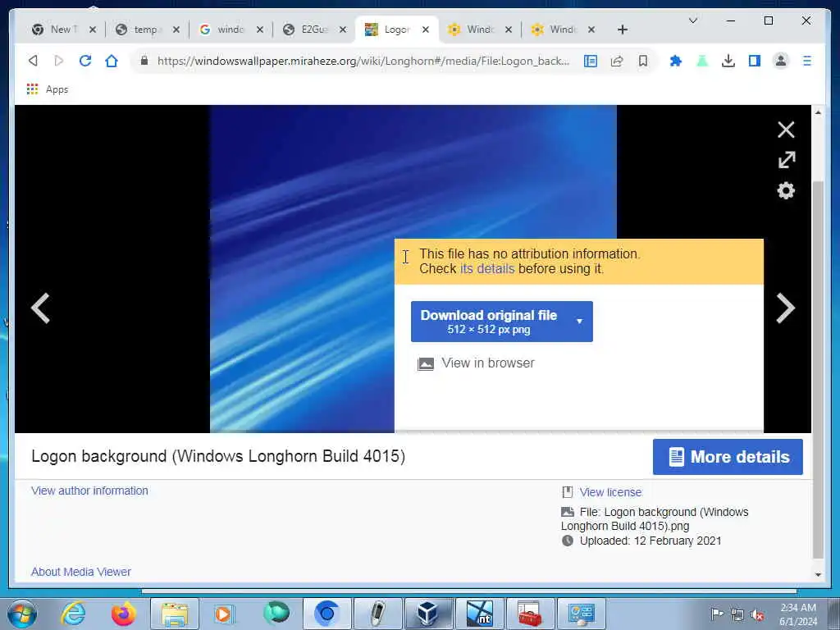Open the Windows Start orb
840x630 pixels.
(22, 614)
